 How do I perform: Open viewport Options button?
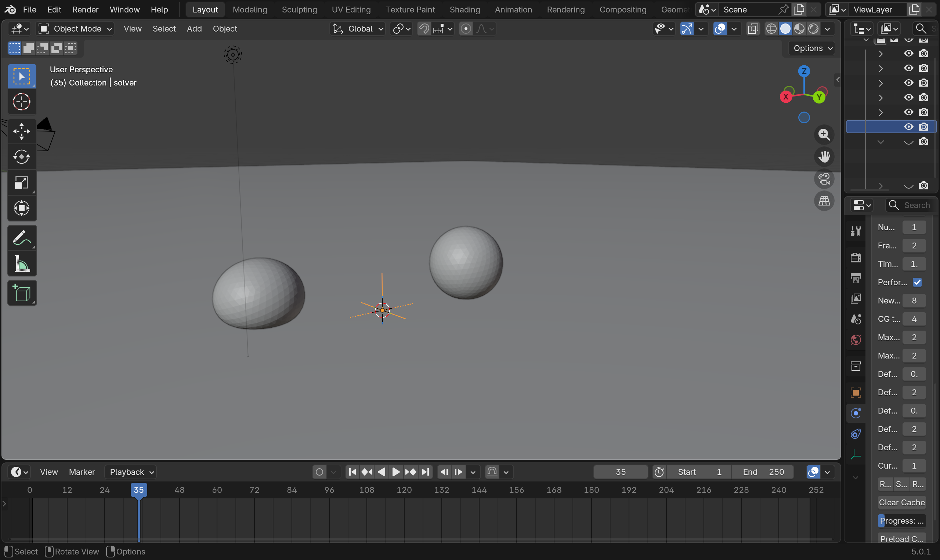tap(812, 48)
